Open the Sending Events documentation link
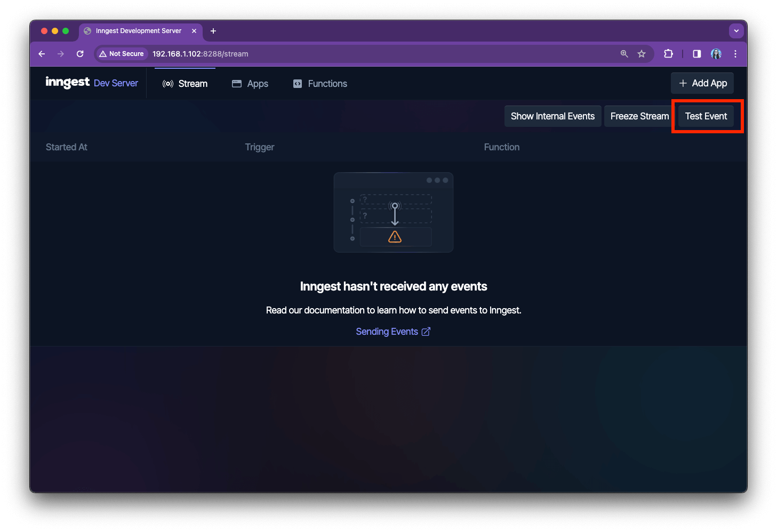 387,331
